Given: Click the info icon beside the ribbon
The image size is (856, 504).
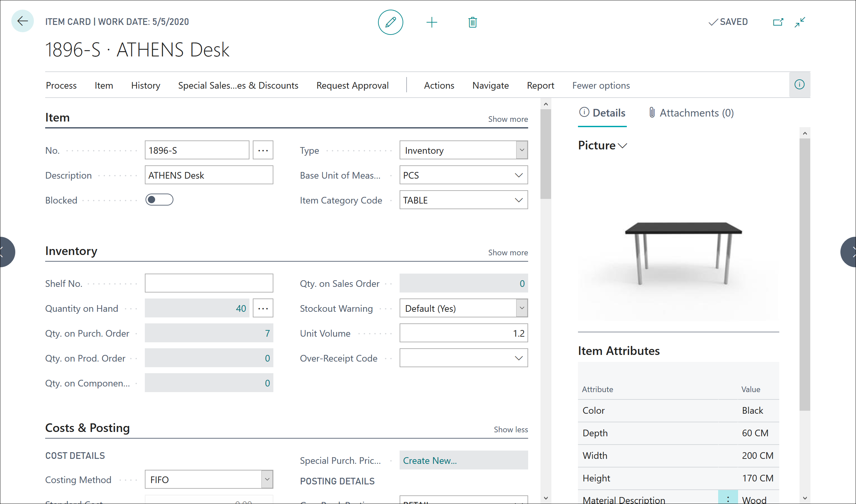Looking at the screenshot, I should coord(800,85).
